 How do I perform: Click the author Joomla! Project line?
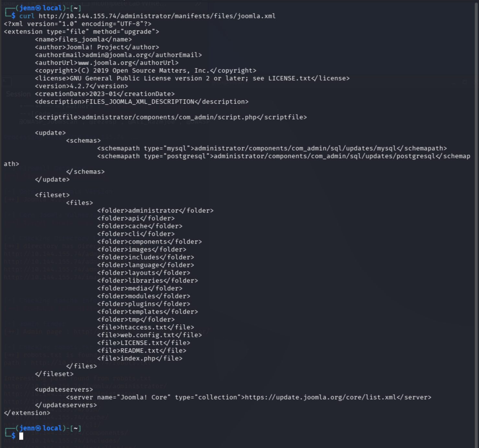[97, 47]
